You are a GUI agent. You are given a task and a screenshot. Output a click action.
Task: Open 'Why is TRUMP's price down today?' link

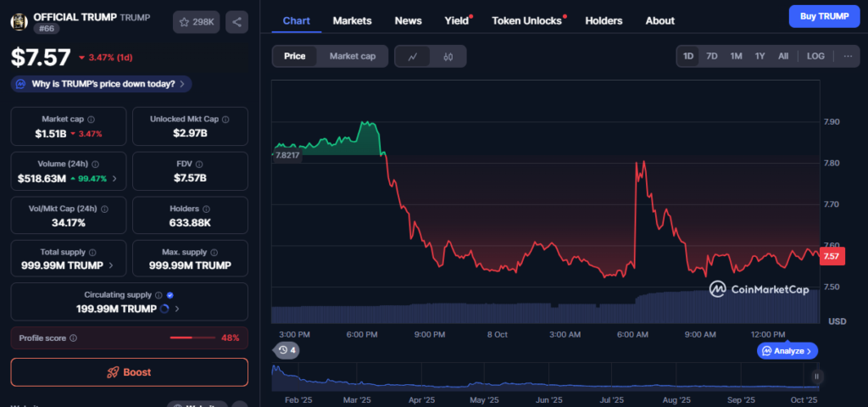point(101,84)
